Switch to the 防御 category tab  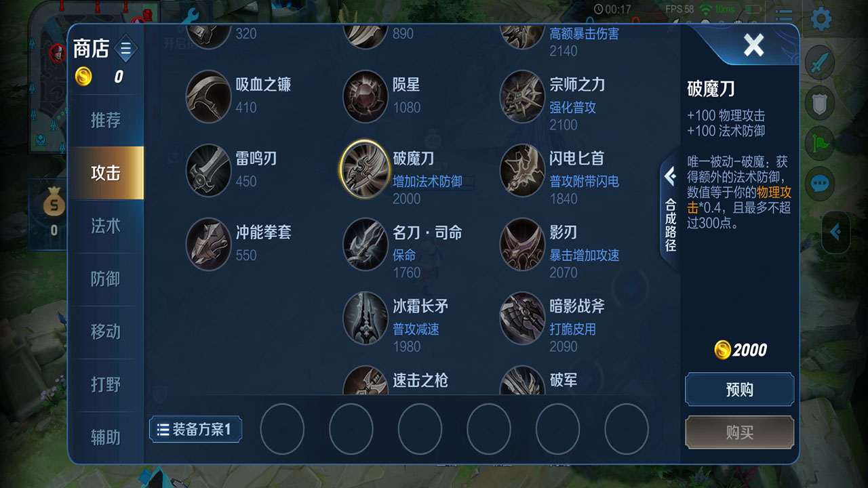(x=106, y=279)
